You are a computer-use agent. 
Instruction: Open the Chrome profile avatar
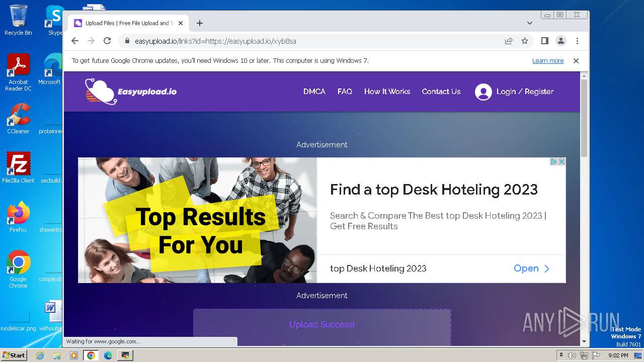coord(560,41)
